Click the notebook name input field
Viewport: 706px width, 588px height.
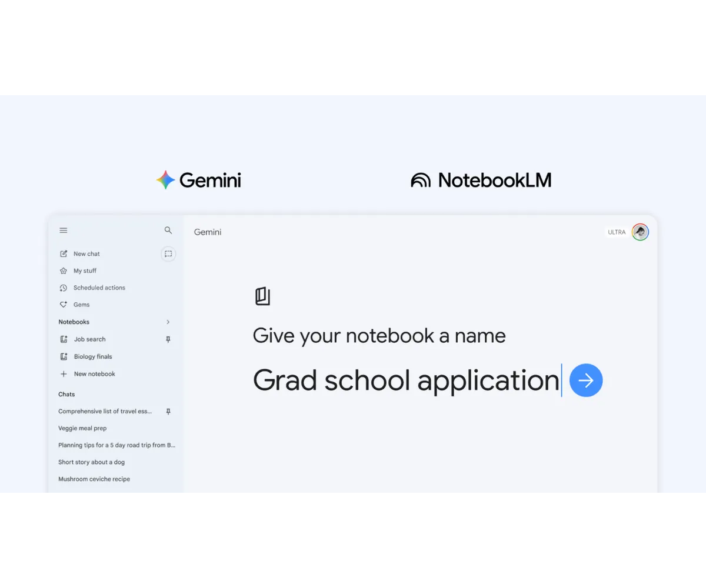[406, 380]
